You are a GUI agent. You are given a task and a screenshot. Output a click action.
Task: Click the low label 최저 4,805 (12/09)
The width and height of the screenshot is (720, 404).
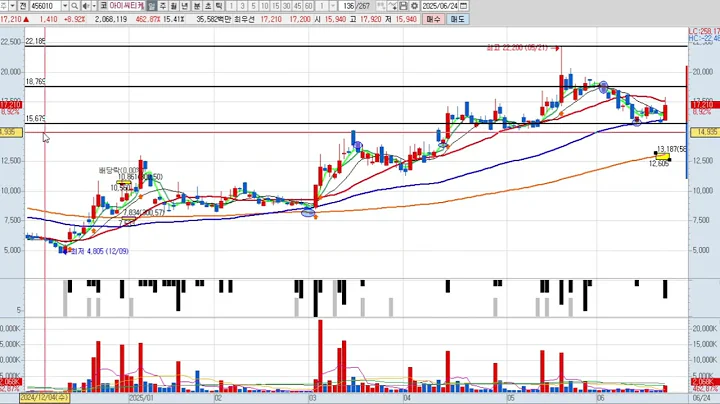pos(100,251)
